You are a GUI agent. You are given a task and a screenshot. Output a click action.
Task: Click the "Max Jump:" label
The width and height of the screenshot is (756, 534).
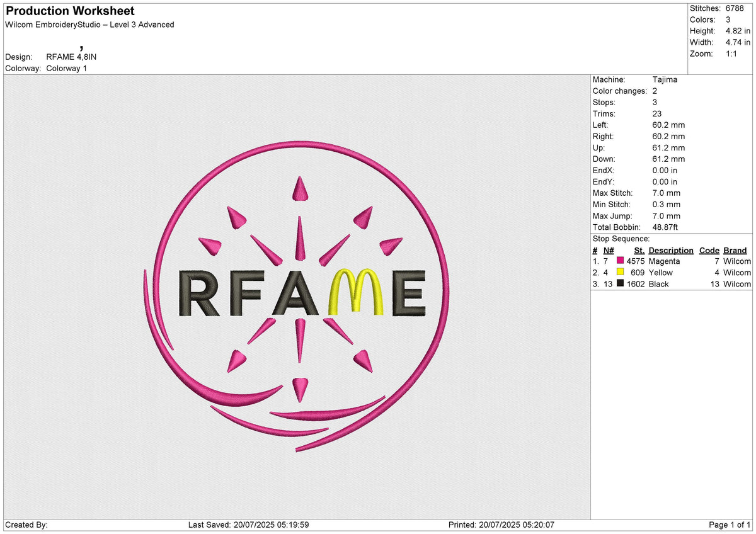pos(612,216)
